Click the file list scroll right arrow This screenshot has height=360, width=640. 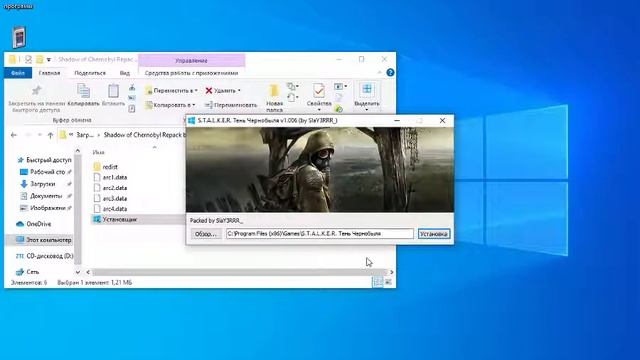point(391,272)
